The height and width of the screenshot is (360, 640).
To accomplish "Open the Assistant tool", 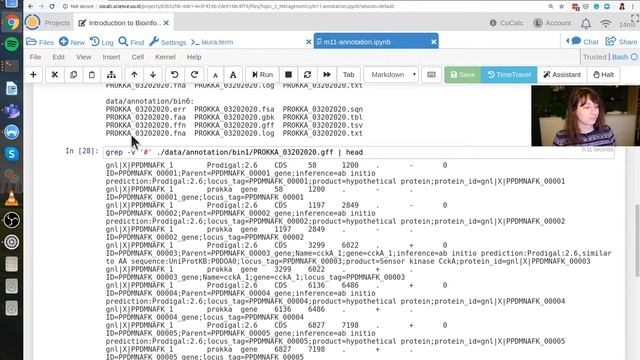I will coord(562,75).
